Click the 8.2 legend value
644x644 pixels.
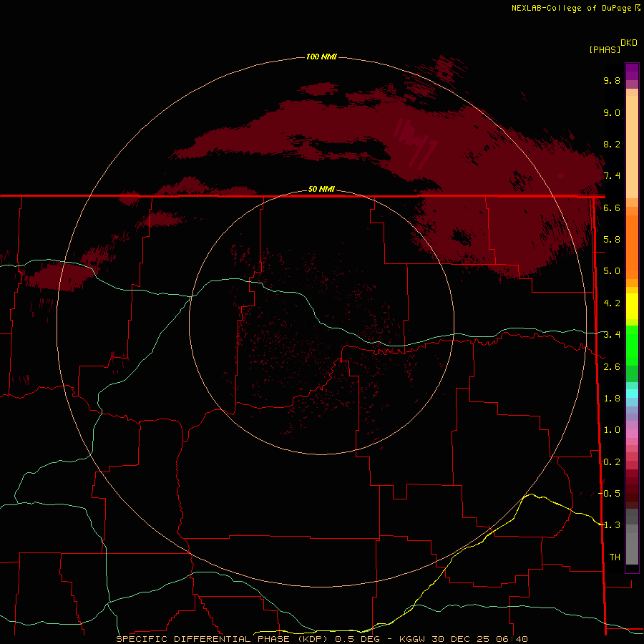coord(612,144)
